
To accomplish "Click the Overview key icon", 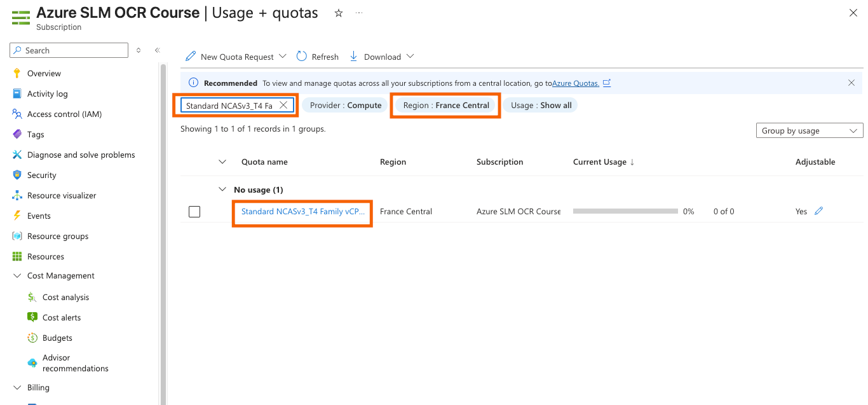I will point(17,73).
